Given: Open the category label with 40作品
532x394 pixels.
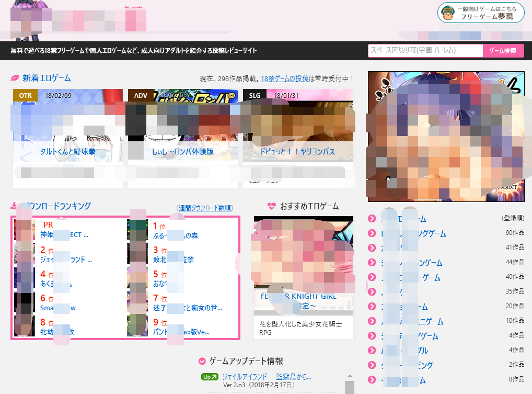Looking at the screenshot, I should pyautogui.click(x=411, y=277).
